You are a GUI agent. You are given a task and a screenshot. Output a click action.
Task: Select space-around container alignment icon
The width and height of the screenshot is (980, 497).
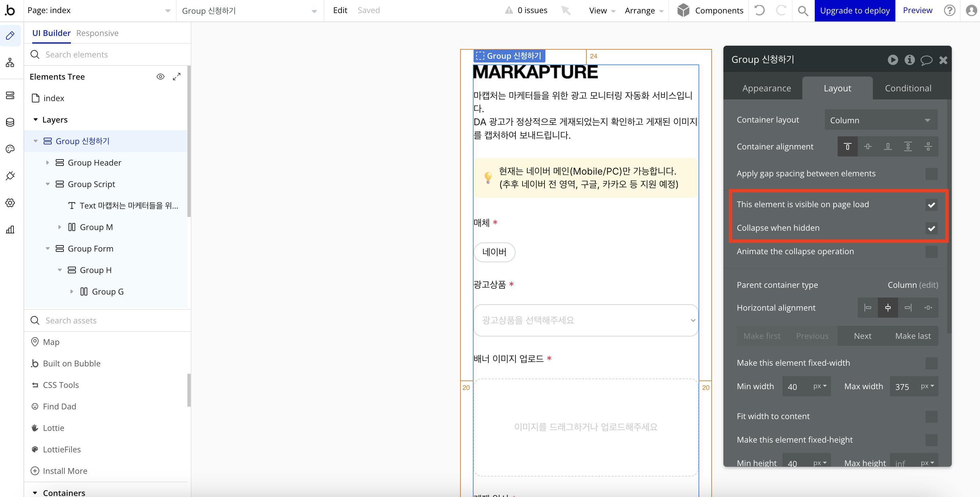(928, 146)
